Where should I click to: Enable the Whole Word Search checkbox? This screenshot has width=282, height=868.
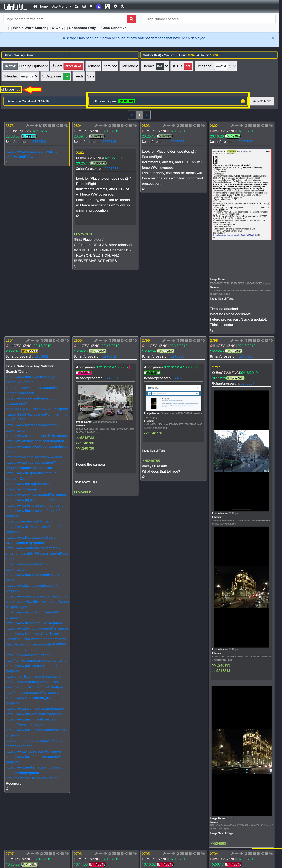10,28
